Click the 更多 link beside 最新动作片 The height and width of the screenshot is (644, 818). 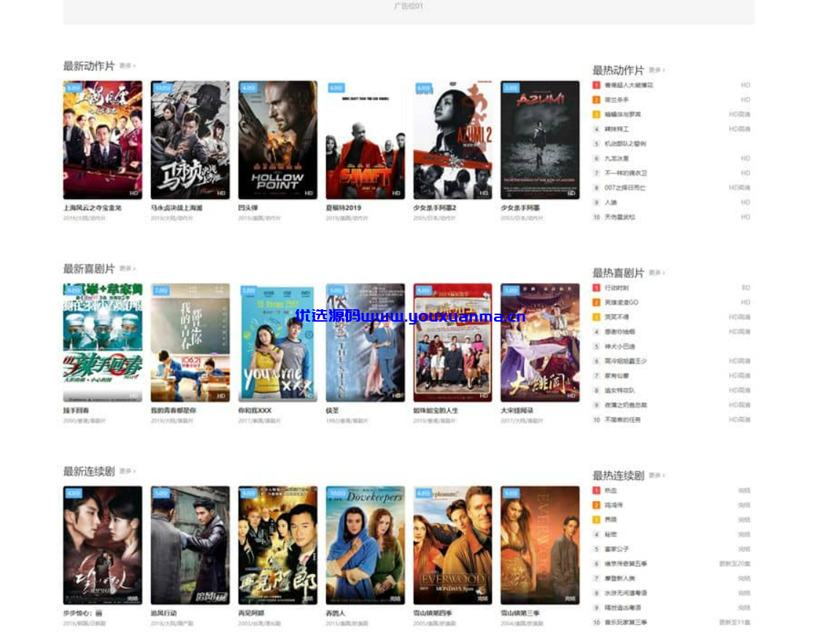tap(127, 66)
